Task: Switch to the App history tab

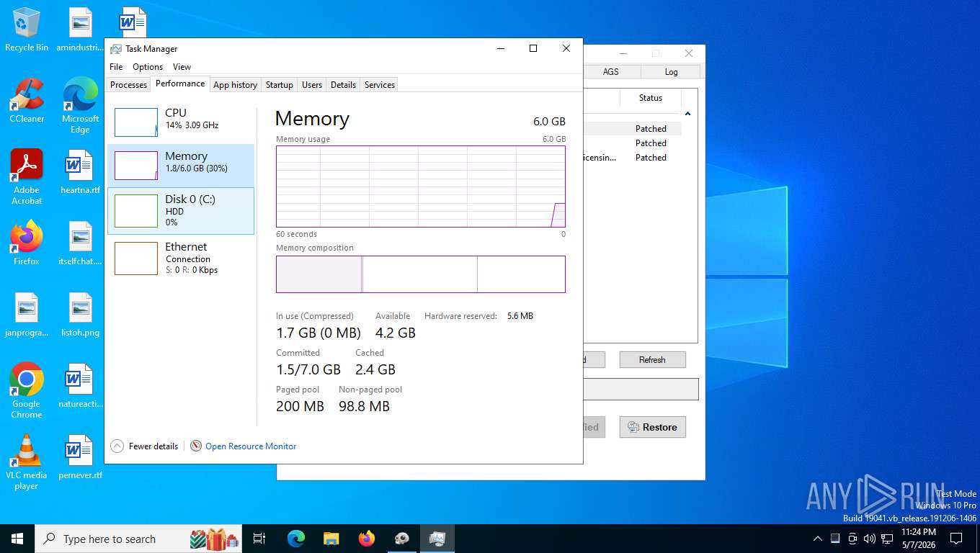Action: (x=235, y=85)
